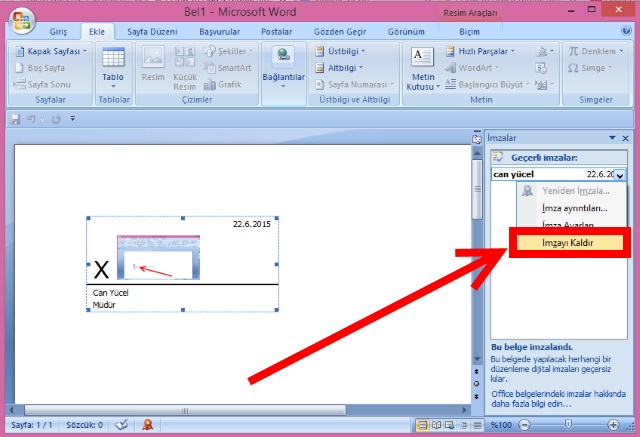640x437 pixels.
Task: Open the Altbilgi footer dropdown
Action: 339,68
